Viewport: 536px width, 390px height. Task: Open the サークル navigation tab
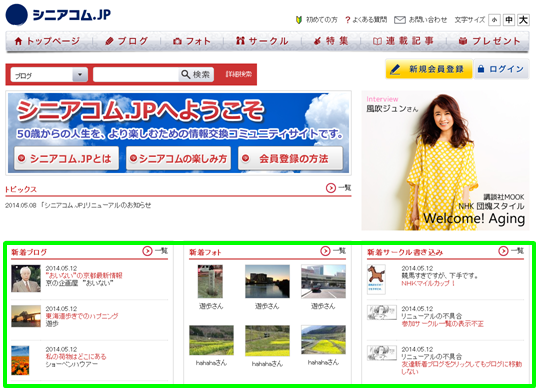point(262,41)
